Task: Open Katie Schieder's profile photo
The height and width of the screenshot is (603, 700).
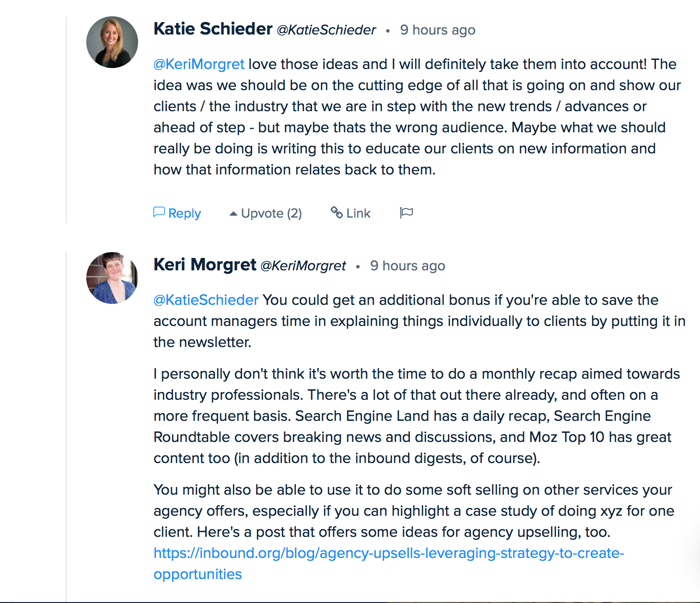Action: (x=112, y=42)
